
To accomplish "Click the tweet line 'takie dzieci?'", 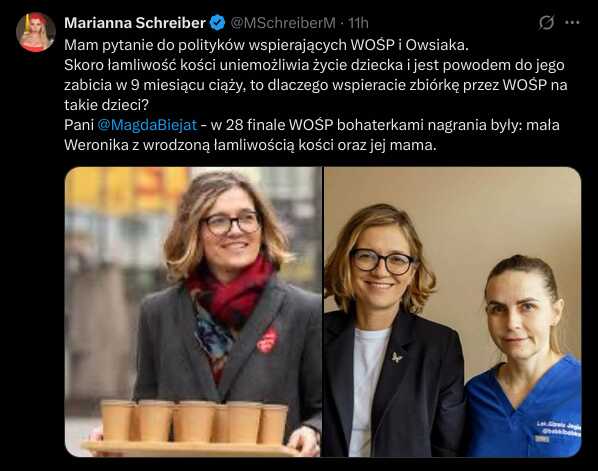I will click(x=106, y=105).
